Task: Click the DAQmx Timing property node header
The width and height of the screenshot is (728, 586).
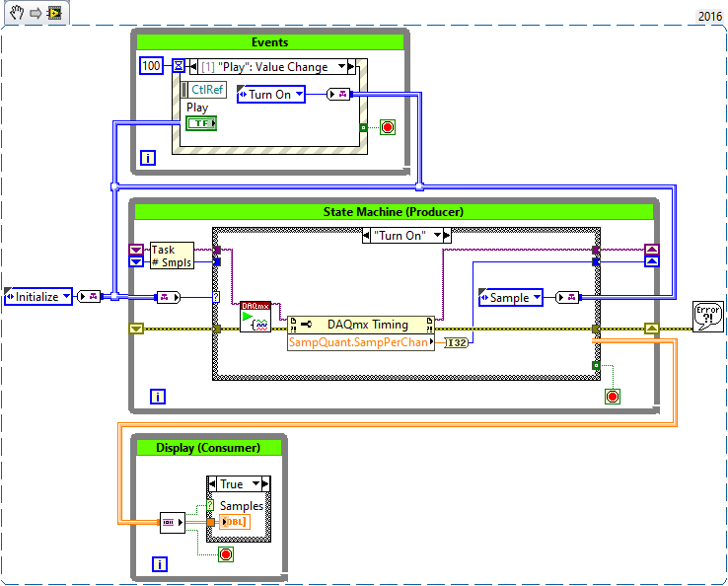Action: click(x=361, y=325)
